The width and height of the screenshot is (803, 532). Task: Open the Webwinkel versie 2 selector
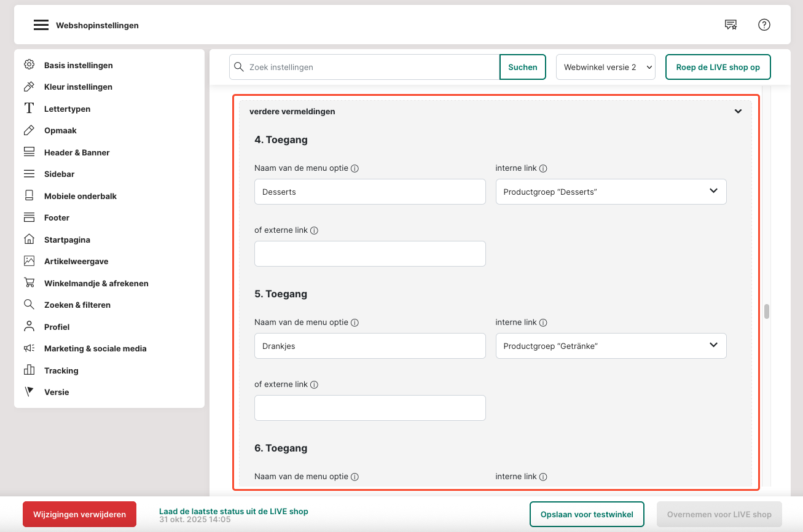tap(605, 67)
